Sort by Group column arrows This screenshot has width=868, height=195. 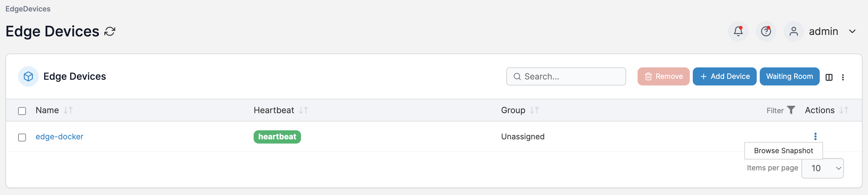pyautogui.click(x=534, y=110)
